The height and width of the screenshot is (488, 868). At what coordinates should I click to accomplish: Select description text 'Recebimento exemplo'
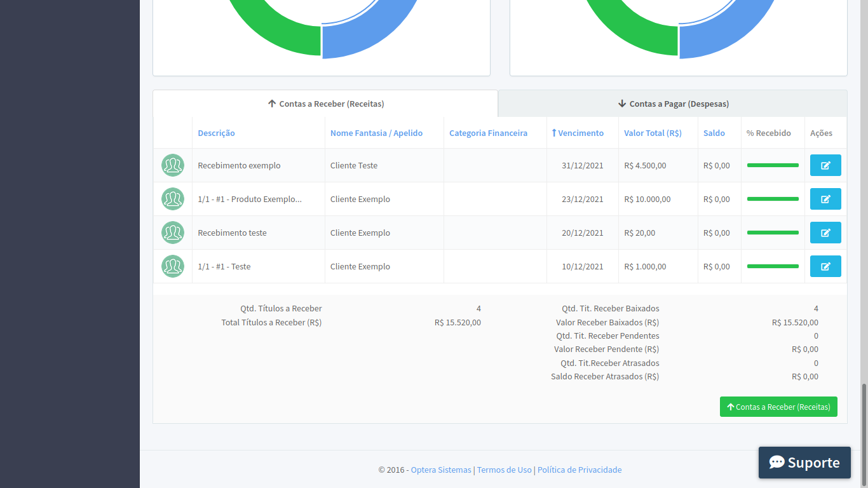(239, 165)
